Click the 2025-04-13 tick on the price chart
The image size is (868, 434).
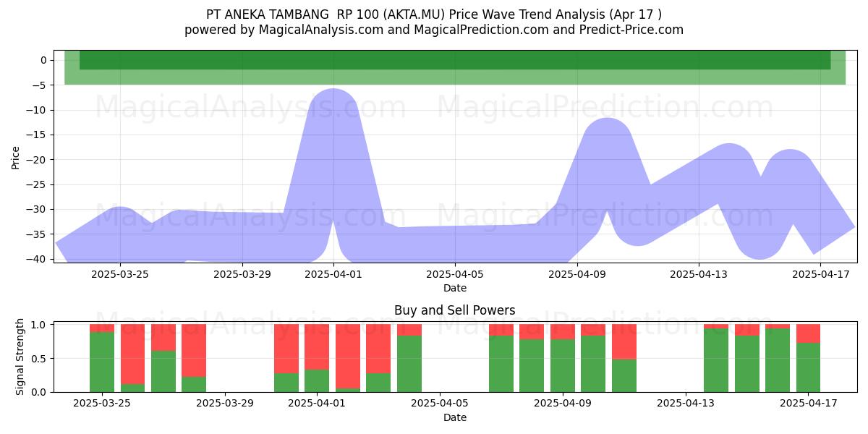click(699, 274)
